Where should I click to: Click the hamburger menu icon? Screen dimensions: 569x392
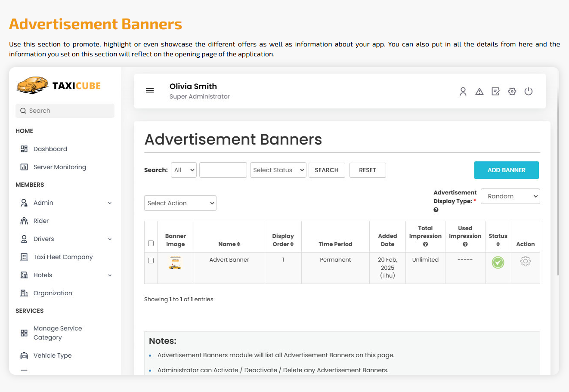tap(150, 90)
